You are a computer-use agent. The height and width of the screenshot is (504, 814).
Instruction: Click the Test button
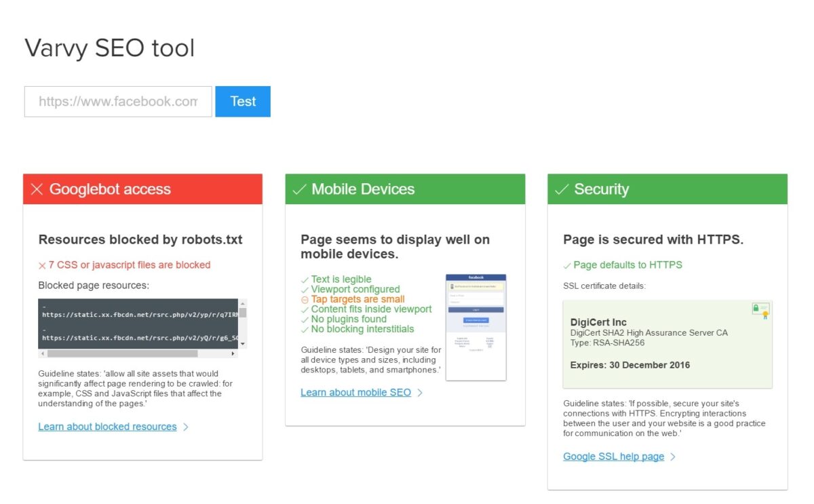point(243,101)
